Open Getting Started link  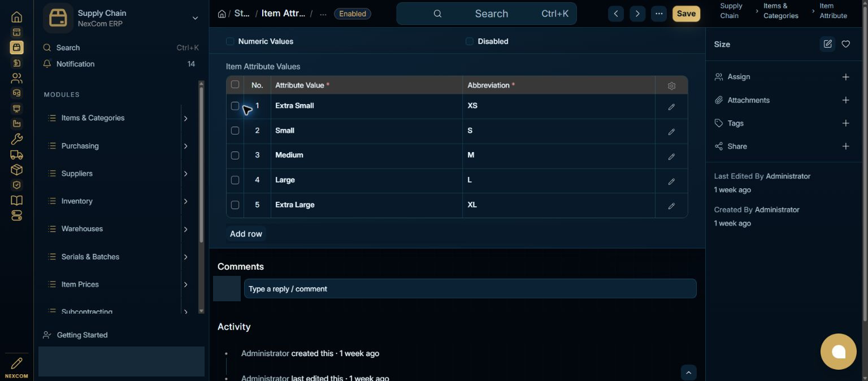click(x=82, y=335)
